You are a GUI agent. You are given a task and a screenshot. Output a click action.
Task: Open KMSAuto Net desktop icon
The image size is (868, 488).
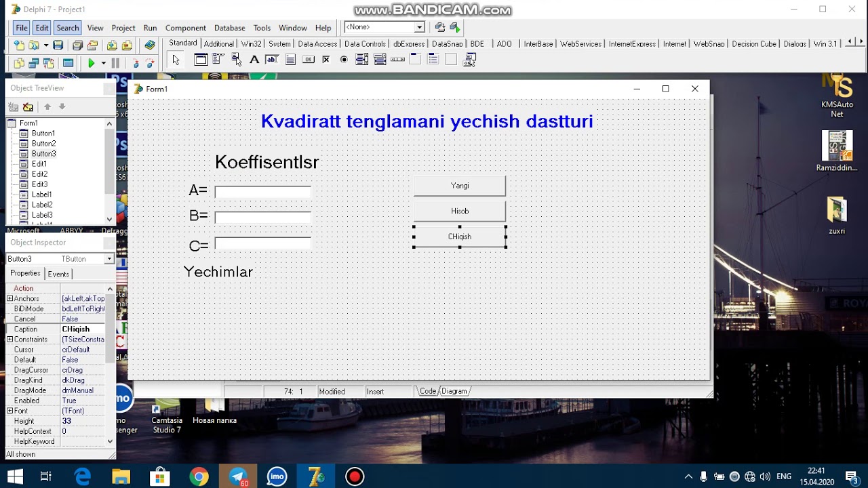pos(837,96)
